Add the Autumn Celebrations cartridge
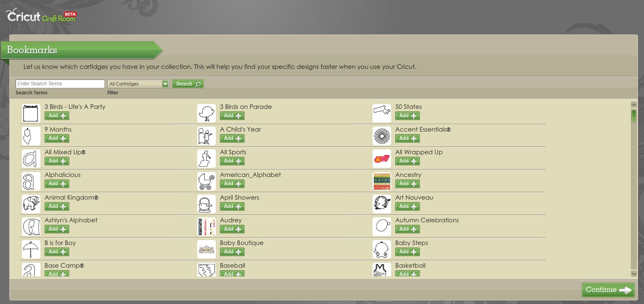This screenshot has width=644, height=304. point(408,229)
